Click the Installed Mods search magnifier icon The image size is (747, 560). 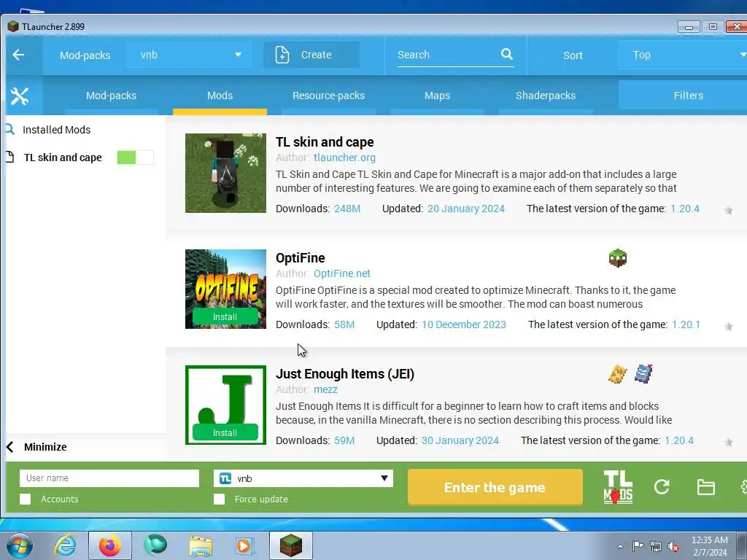tap(9, 129)
